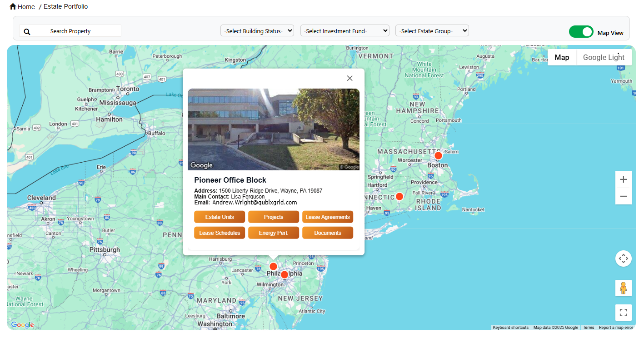Click inside the Search Property field

(70, 30)
